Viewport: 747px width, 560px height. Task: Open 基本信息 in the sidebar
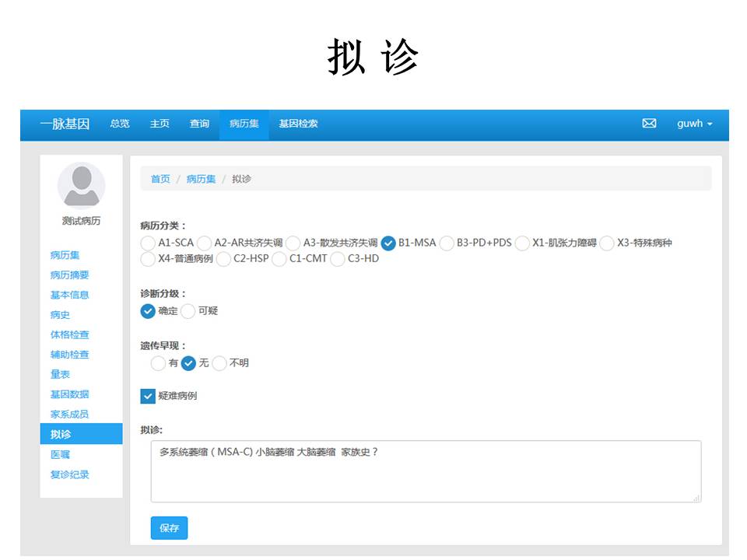(x=69, y=296)
